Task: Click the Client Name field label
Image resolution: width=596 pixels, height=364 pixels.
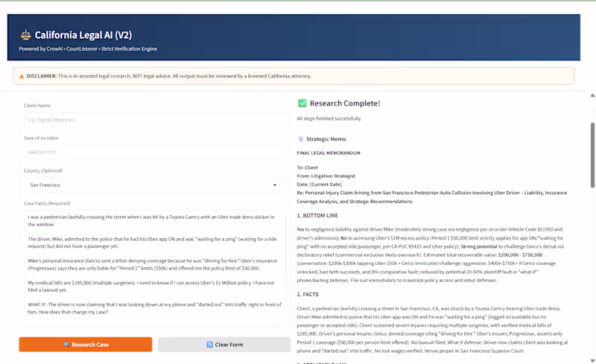Action: [x=37, y=106]
